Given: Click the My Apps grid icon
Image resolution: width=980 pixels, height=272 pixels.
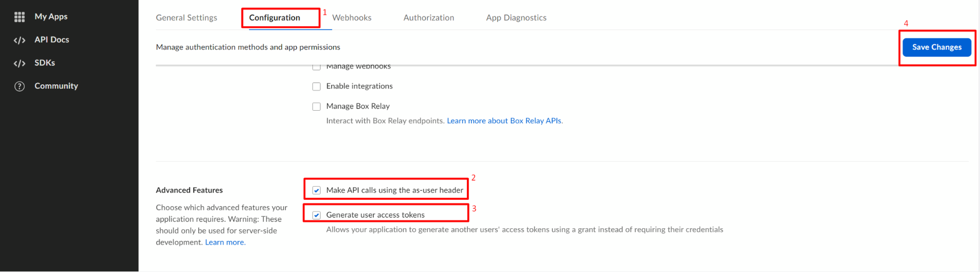Looking at the screenshot, I should [x=20, y=17].
